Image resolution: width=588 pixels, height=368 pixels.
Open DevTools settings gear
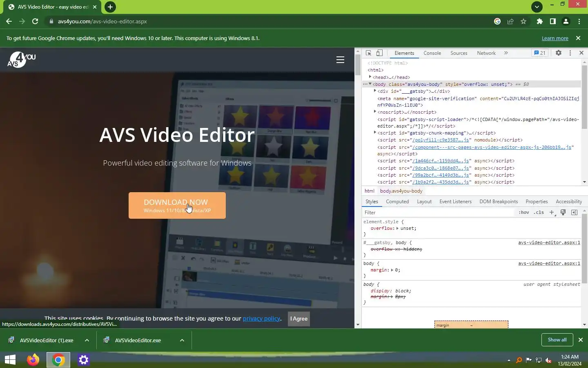coord(559,53)
